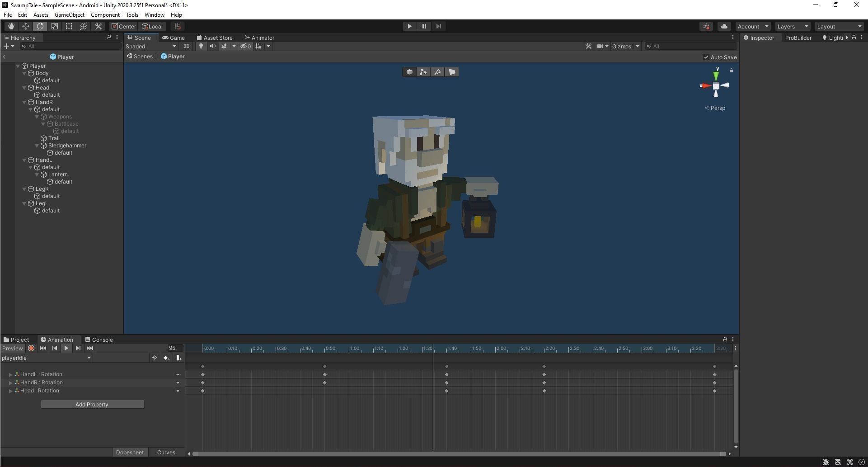The image size is (868, 467).
Task: Select ProBuilder face selection mode
Action: pos(452,72)
